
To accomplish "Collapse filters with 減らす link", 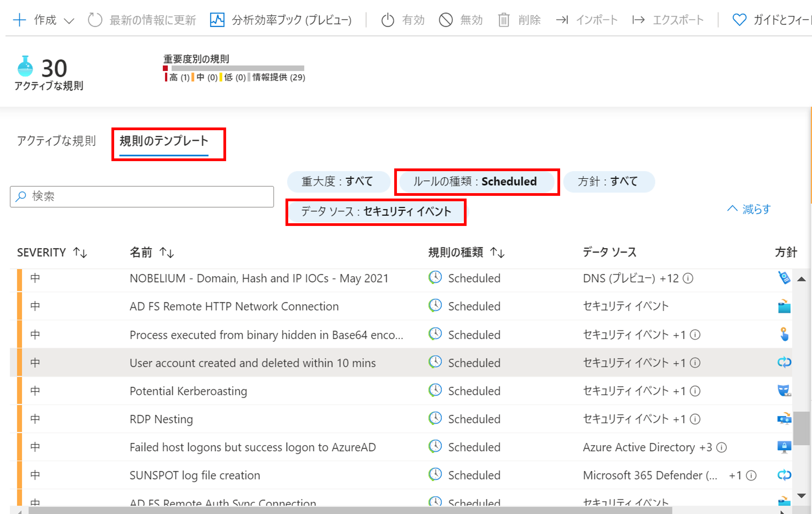I will (749, 209).
